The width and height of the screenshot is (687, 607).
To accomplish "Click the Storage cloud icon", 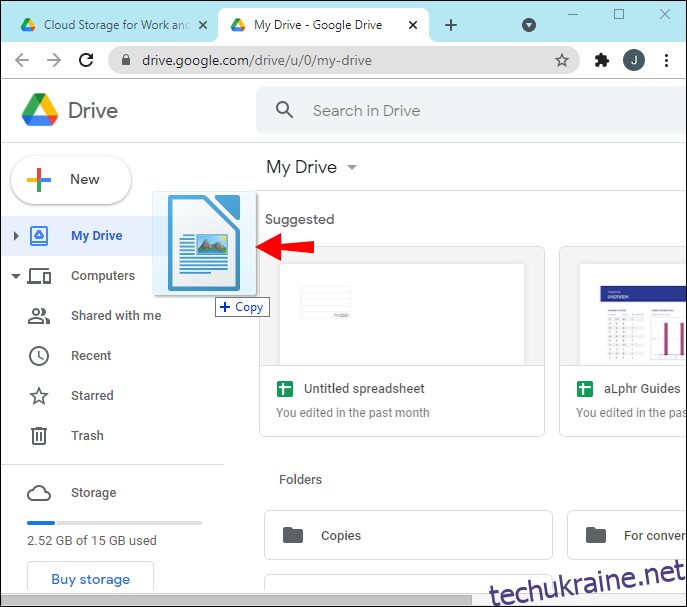I will 39,493.
